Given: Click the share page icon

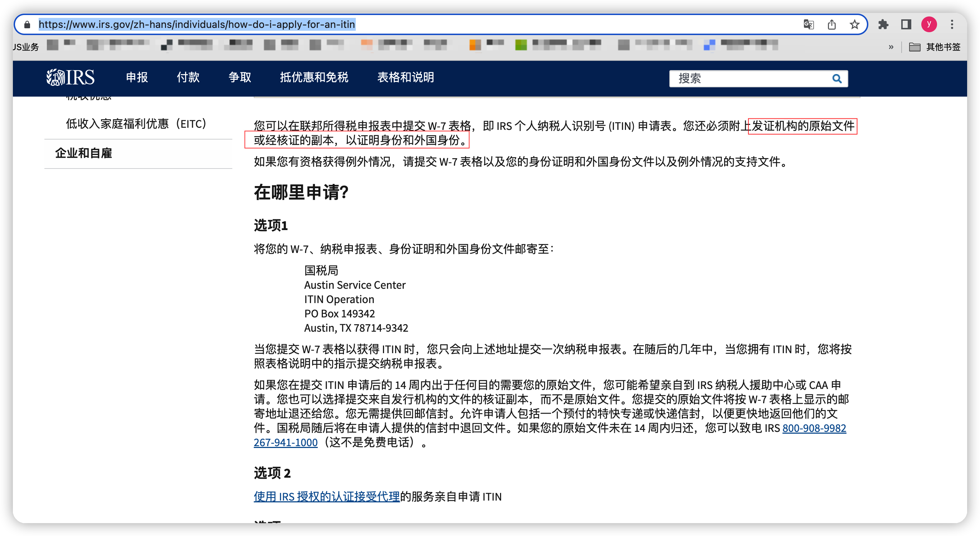Looking at the screenshot, I should pos(831,25).
